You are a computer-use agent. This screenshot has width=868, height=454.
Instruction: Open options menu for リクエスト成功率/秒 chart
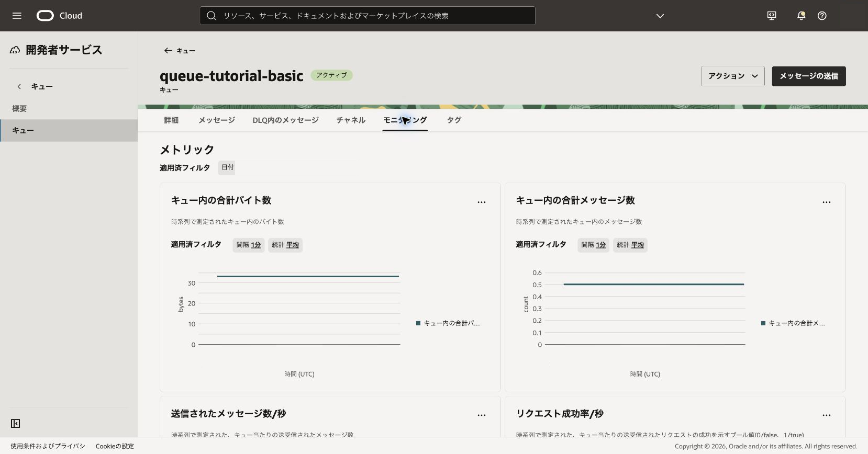(x=827, y=415)
